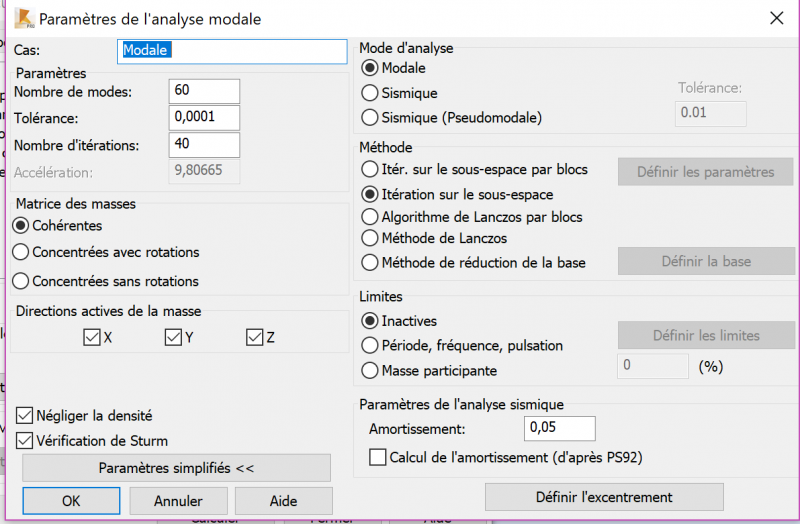Collapse dialog with Paramètres simplifiés << button
The height and width of the screenshot is (524, 800).
(x=176, y=468)
